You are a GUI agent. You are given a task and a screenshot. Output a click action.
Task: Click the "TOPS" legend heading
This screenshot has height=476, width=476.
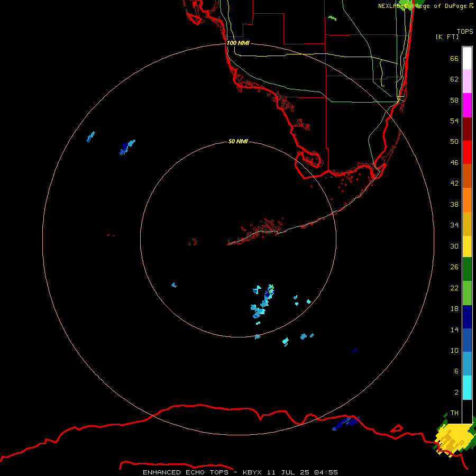465,31
